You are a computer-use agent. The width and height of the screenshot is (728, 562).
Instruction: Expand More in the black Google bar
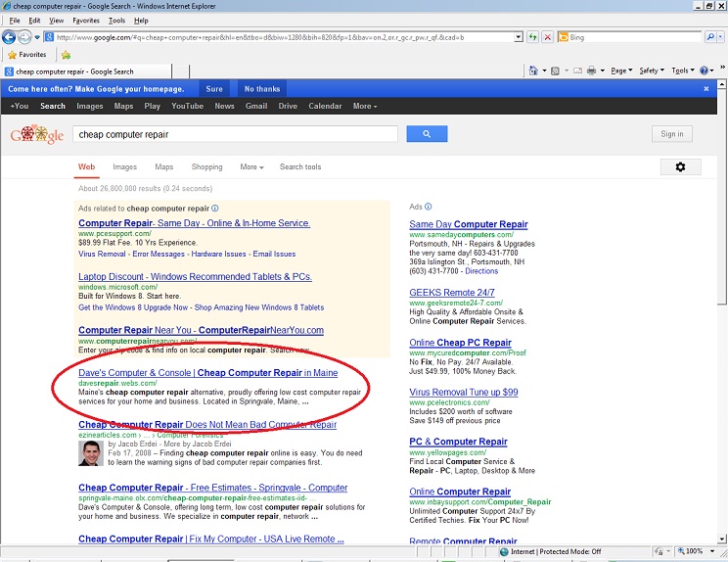coord(364,106)
